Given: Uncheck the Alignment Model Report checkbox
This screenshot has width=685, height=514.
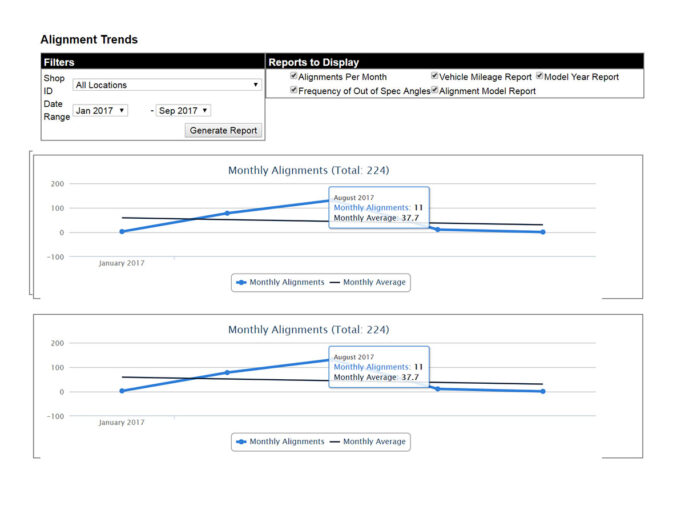Looking at the screenshot, I should coord(435,90).
